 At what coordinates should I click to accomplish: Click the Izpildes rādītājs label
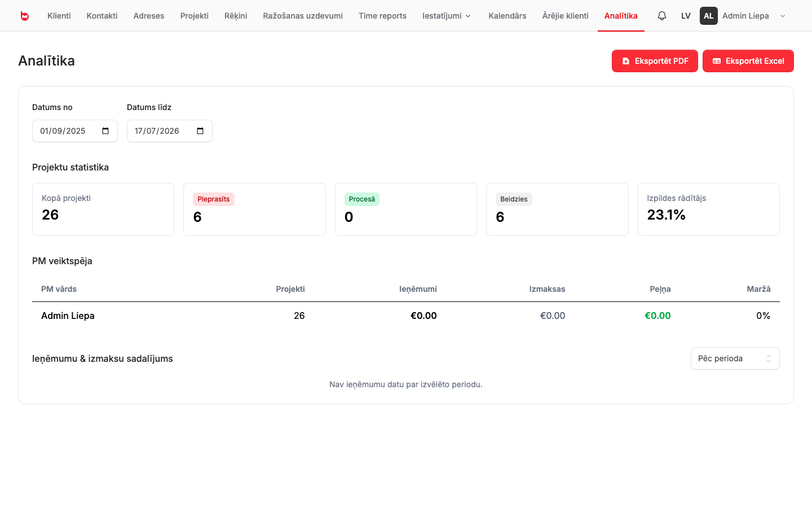(677, 198)
